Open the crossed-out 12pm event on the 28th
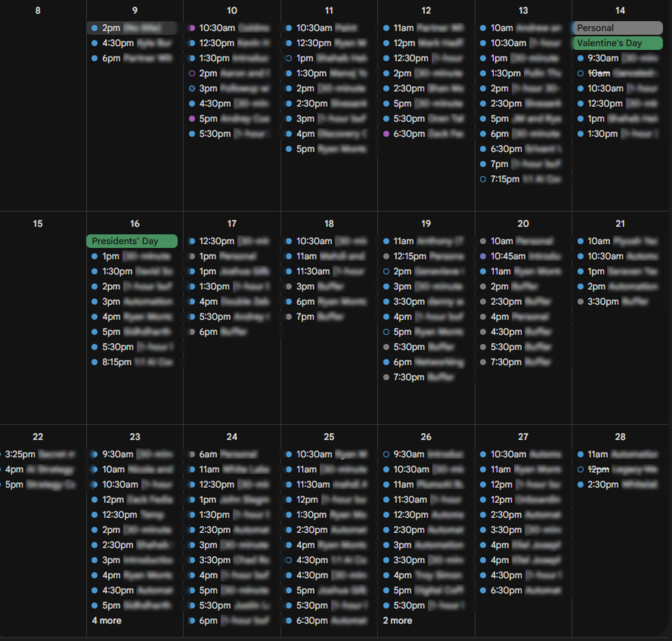The image size is (672, 641). (x=617, y=469)
